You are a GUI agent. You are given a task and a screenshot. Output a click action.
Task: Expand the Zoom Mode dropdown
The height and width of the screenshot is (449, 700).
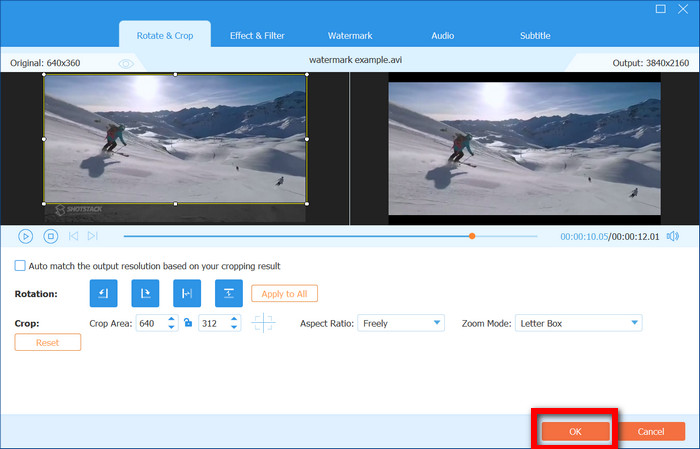pyautogui.click(x=578, y=323)
